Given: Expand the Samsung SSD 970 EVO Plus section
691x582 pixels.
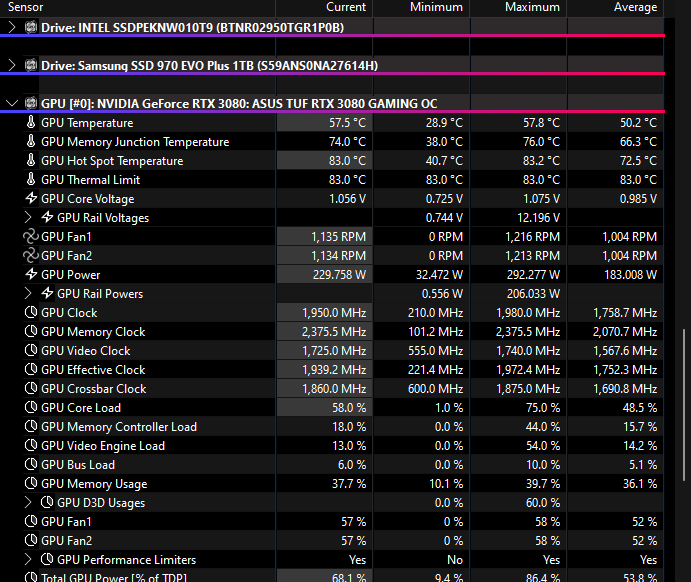Looking at the screenshot, I should pyautogui.click(x=12, y=66).
